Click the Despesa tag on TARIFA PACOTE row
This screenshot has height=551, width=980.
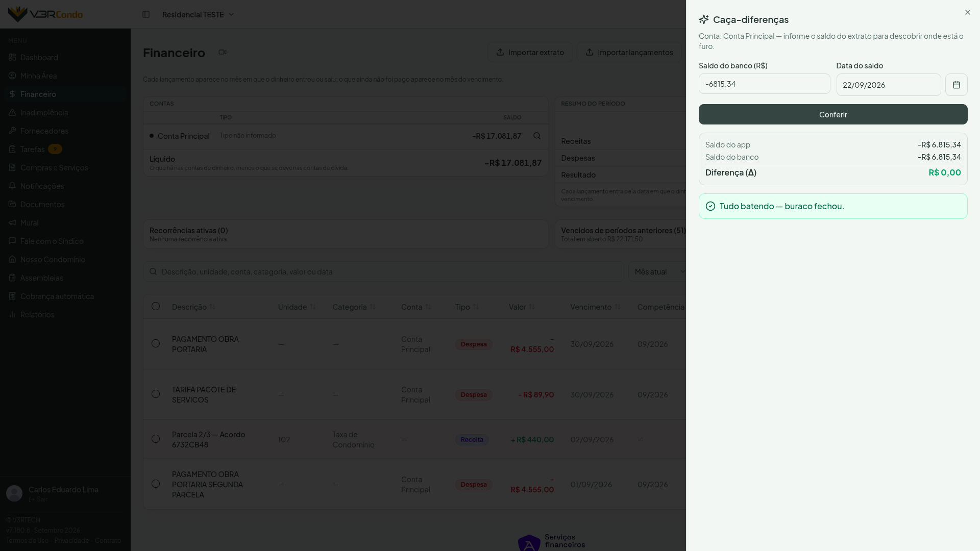pyautogui.click(x=474, y=395)
